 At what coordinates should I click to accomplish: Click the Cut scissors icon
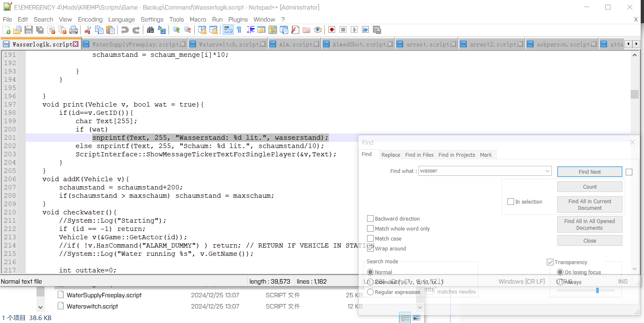88,30
